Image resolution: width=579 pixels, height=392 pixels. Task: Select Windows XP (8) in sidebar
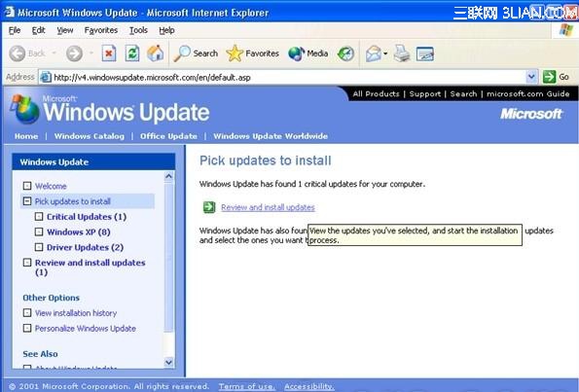[x=79, y=232]
